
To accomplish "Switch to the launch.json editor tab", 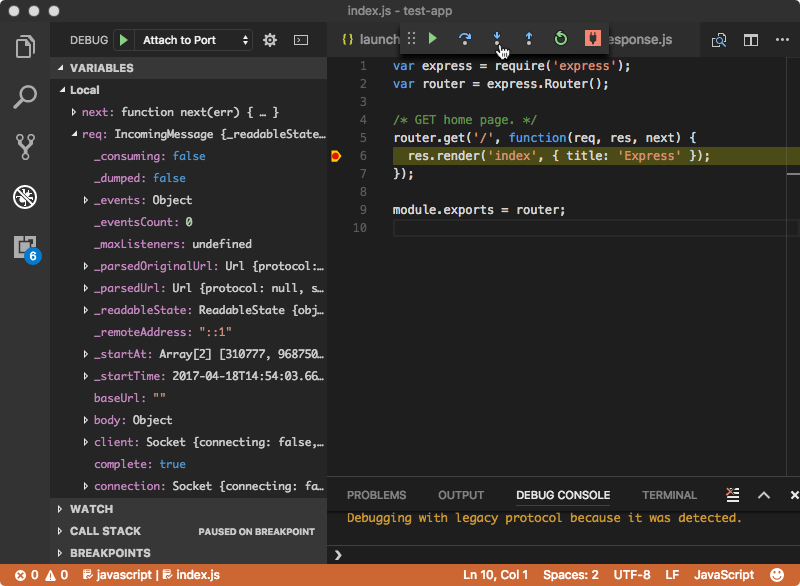I will (370, 39).
